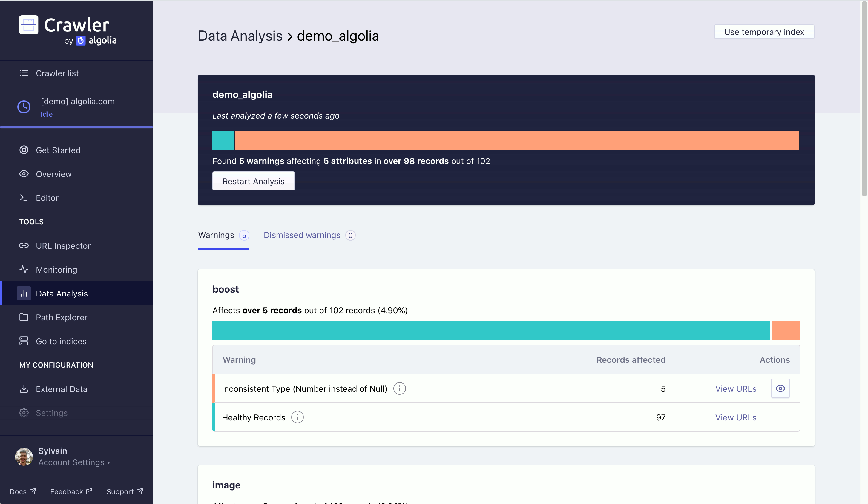Click the Healthy Records count 97
Image resolution: width=868 pixels, height=504 pixels.
point(661,417)
